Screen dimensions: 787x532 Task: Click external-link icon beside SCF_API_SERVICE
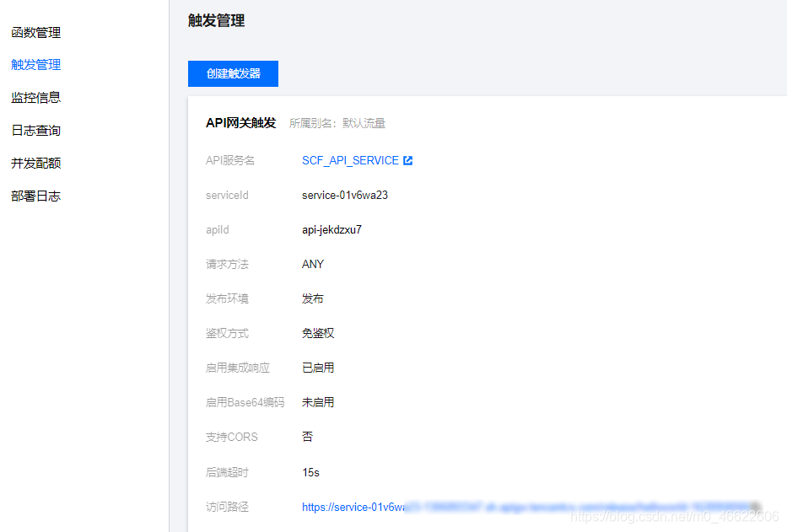408,160
